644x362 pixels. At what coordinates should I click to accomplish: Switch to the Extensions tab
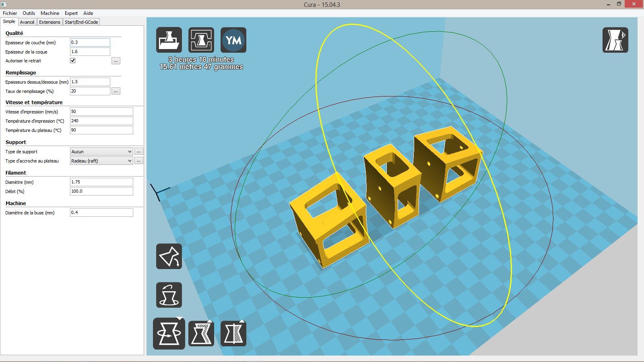50,22
